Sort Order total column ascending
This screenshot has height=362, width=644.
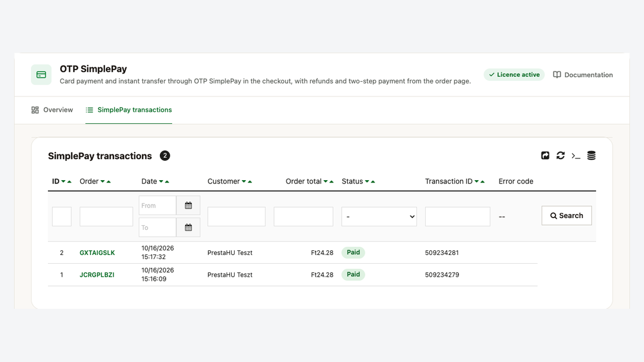point(331,181)
